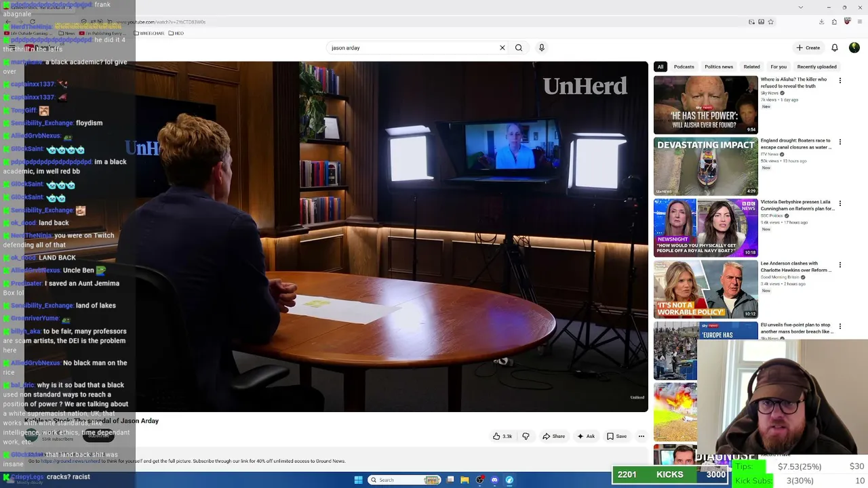This screenshot has height=488, width=868.
Task: Open options for Victoria Derbyshire video
Action: tap(840, 203)
